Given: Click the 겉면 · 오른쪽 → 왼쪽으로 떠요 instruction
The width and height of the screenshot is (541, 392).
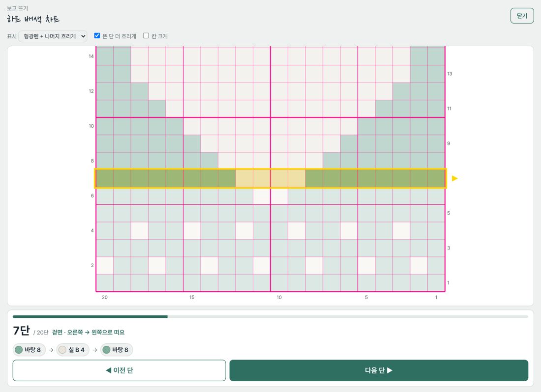Looking at the screenshot, I should pyautogui.click(x=88, y=332).
